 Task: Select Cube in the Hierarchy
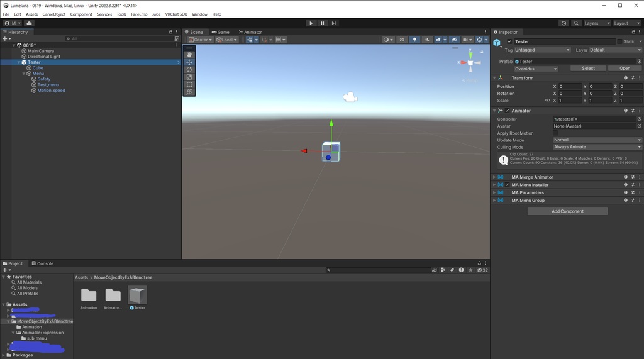tap(38, 68)
